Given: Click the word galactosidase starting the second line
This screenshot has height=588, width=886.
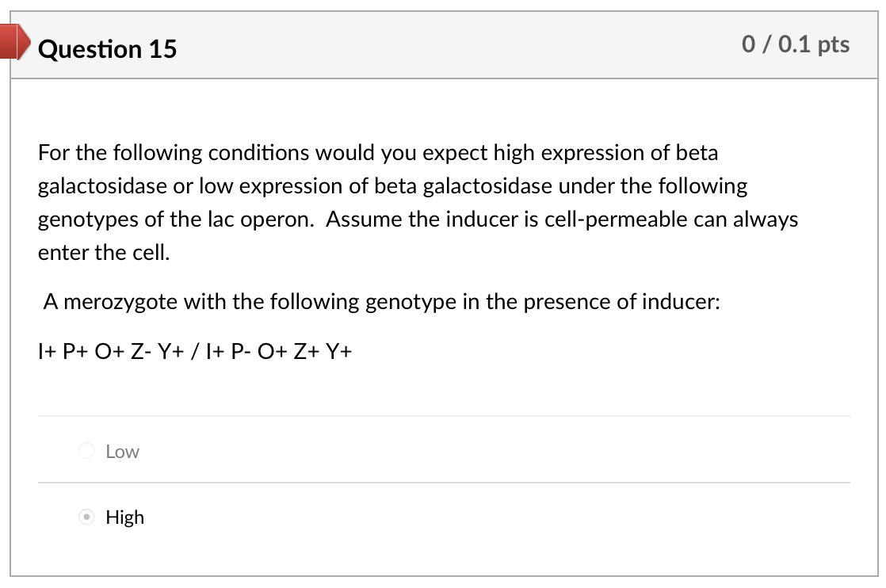Looking at the screenshot, I should 102,186.
